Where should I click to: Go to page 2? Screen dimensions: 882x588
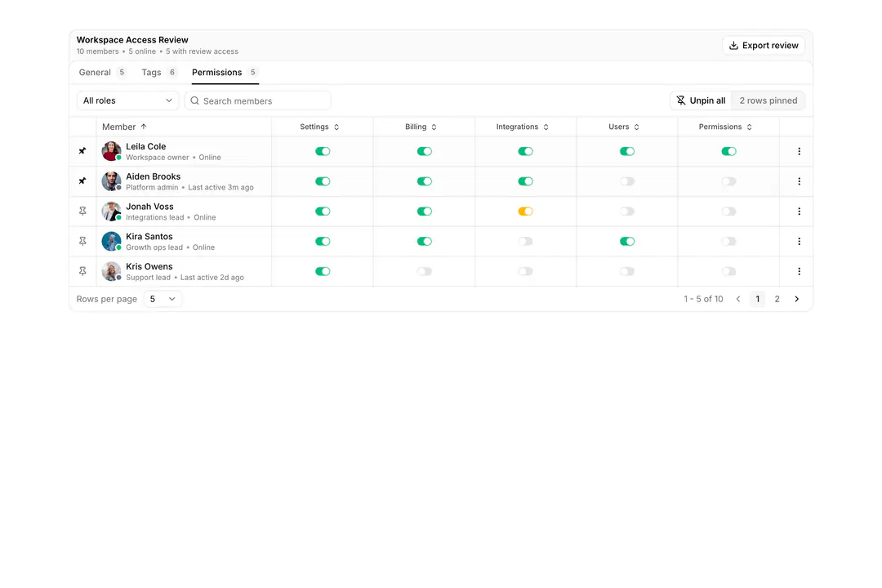[x=777, y=299]
